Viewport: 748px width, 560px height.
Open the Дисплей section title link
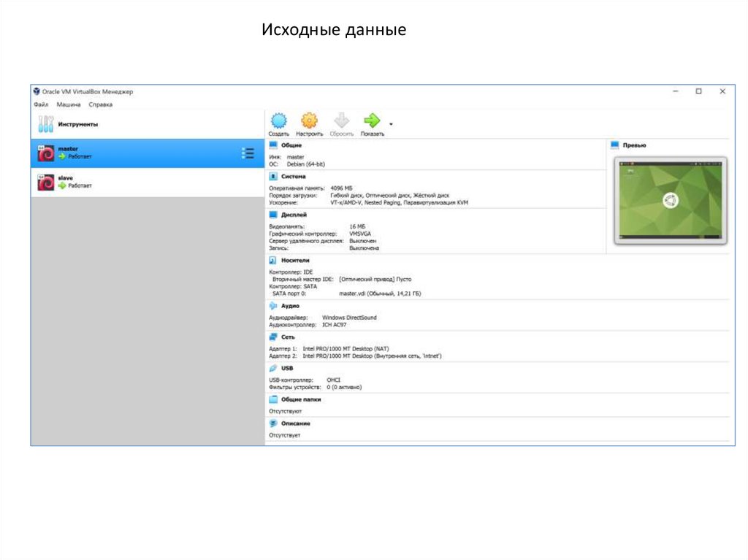(x=294, y=215)
